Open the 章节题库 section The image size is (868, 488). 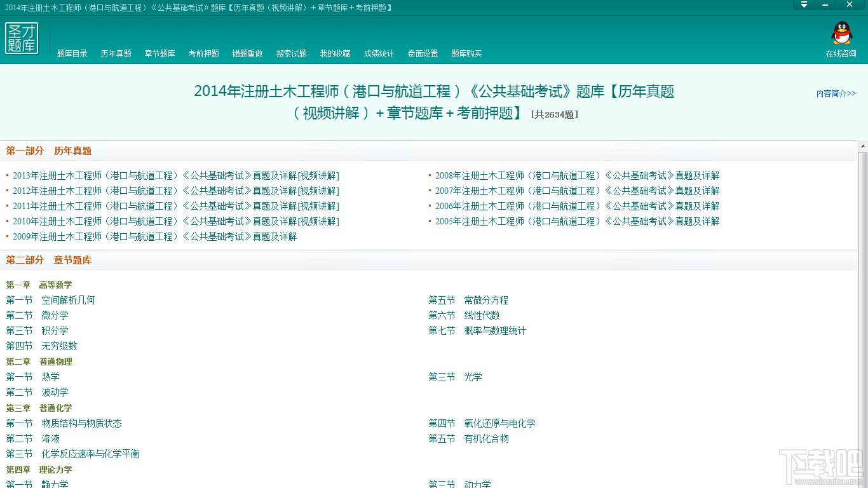[159, 53]
